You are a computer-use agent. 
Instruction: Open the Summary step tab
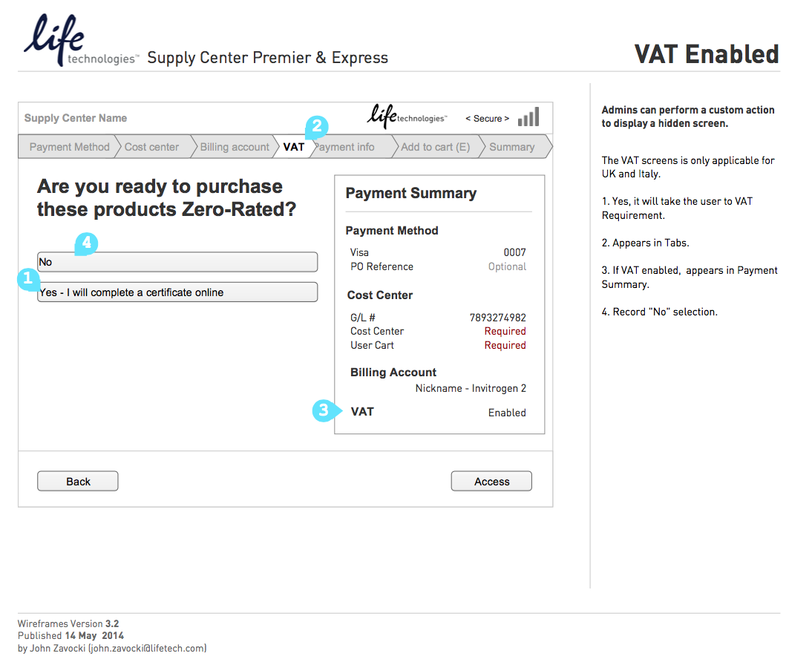[x=512, y=147]
